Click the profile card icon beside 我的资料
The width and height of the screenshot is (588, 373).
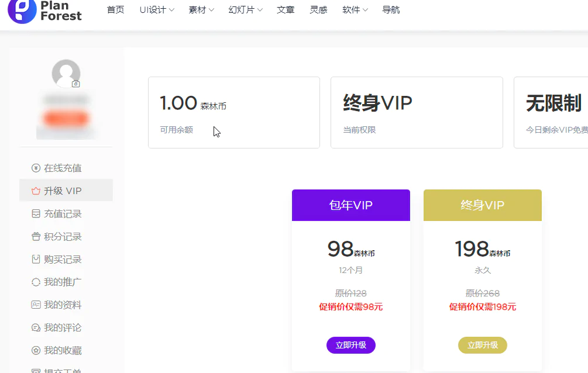(x=36, y=305)
